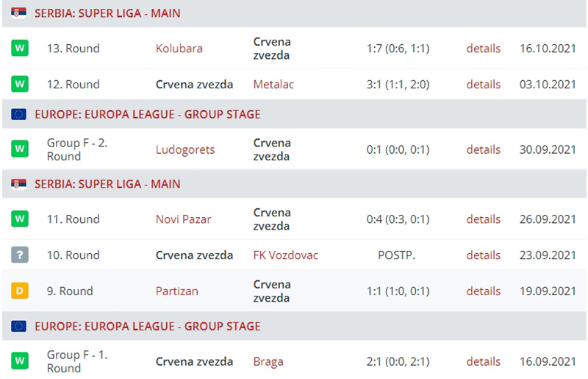Open details for the Kolubara match
Screen dimensions: 588x379
pos(484,49)
